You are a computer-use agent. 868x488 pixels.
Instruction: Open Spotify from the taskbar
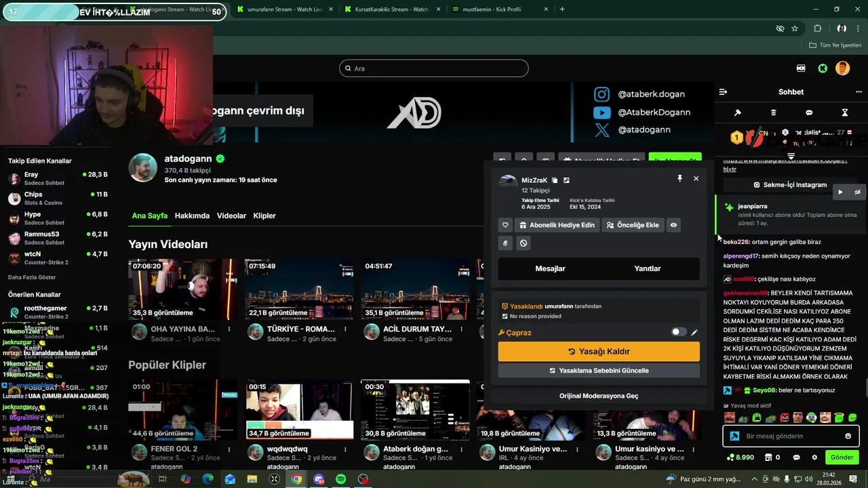341,479
